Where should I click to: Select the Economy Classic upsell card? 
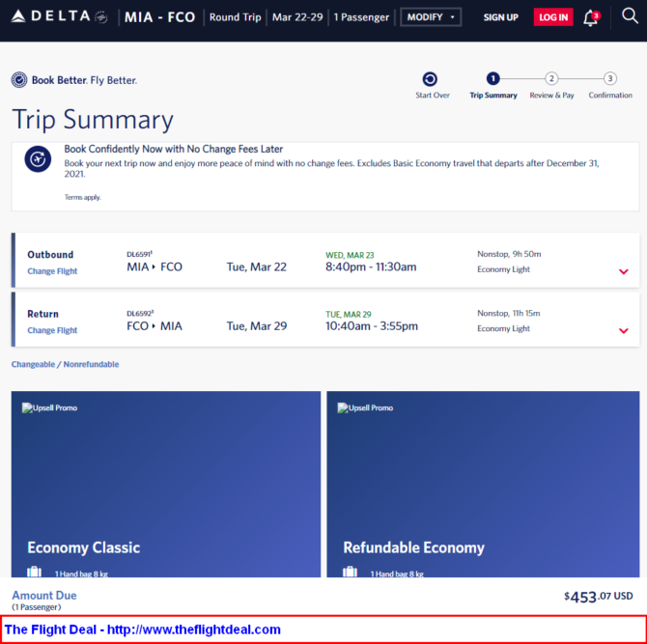[165, 483]
